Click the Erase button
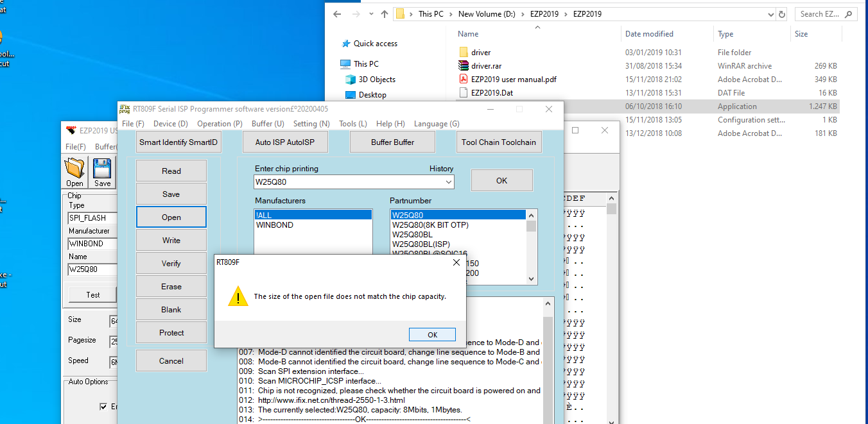Viewport: 868px width, 424px height. click(x=171, y=287)
